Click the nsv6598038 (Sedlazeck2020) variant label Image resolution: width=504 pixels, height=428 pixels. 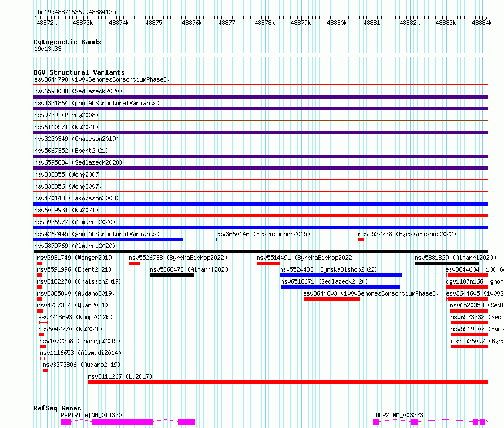coord(78,91)
